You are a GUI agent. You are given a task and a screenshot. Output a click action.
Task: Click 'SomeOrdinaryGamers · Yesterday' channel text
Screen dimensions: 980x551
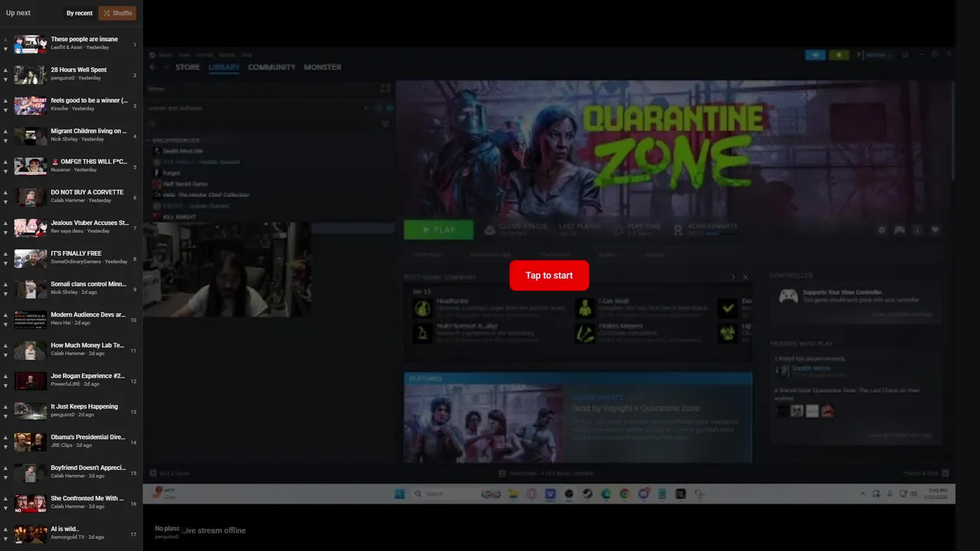pos(89,262)
